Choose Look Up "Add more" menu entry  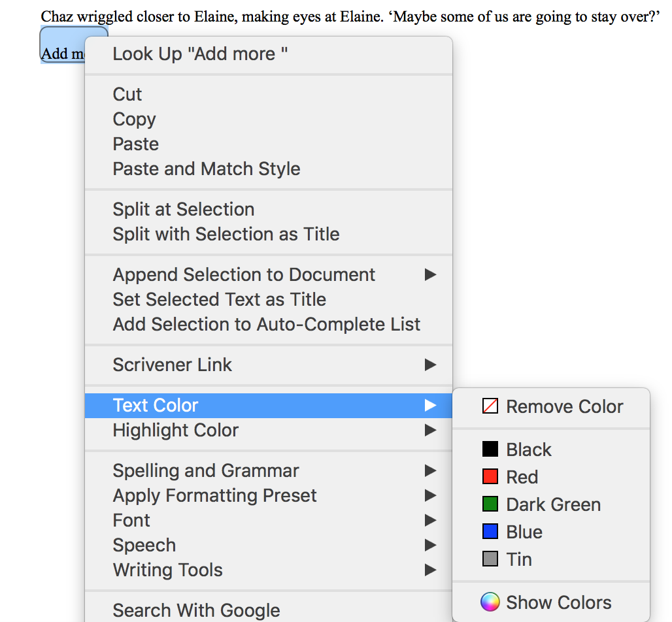coord(269,54)
